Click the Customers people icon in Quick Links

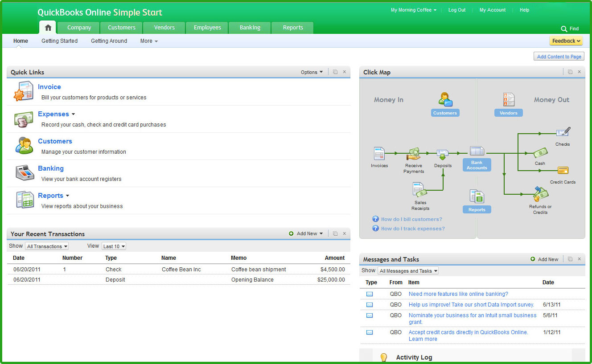coord(24,146)
